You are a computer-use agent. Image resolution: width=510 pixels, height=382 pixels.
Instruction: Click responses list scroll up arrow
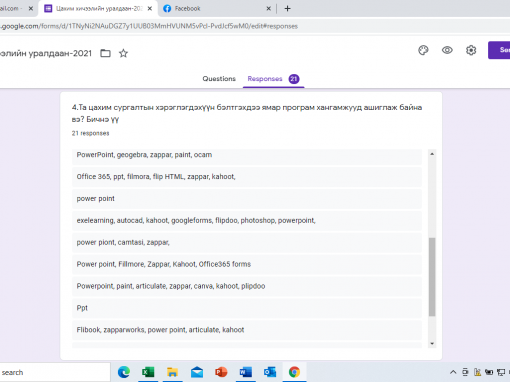432,154
